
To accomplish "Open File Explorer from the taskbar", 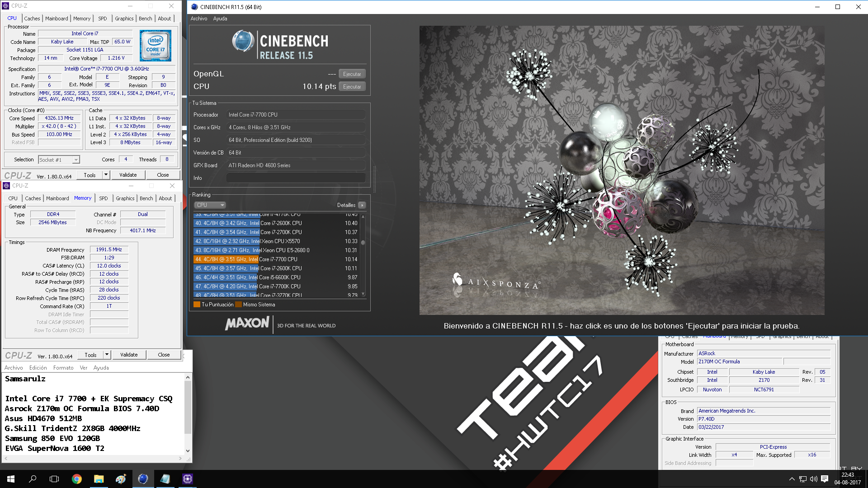I will [x=99, y=479].
